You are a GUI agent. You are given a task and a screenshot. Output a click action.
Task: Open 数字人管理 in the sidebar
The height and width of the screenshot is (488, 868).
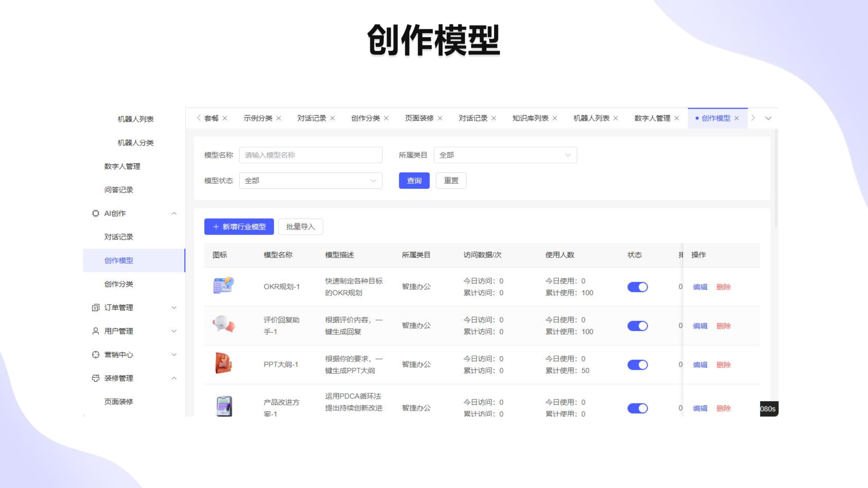(x=122, y=166)
